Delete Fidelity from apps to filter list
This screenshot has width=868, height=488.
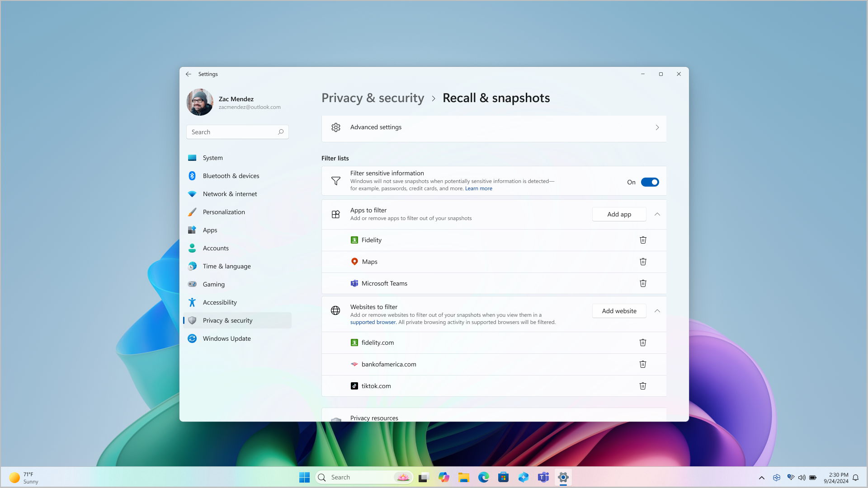click(x=643, y=239)
